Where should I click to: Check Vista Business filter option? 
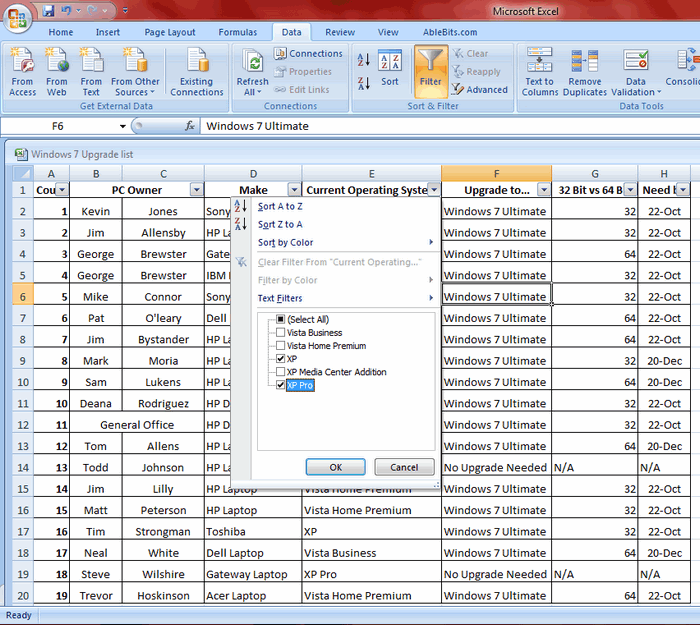280,333
